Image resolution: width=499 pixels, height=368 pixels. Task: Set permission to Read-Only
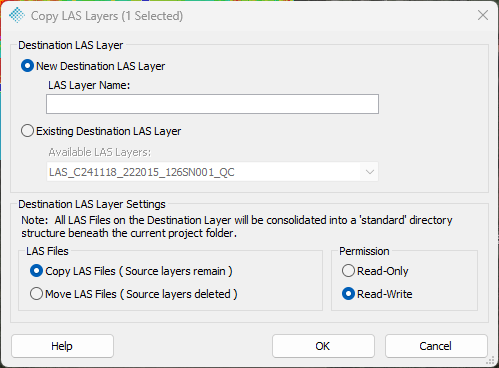tap(348, 271)
